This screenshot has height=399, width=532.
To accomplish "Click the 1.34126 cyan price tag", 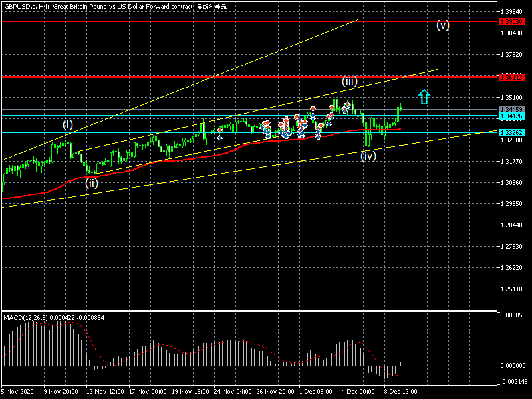I will (512, 116).
